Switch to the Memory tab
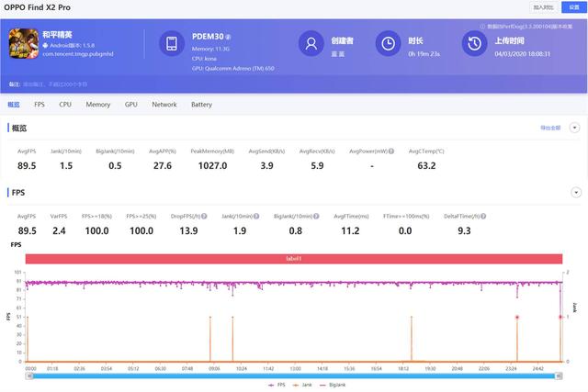Viewport: 588px width, 392px height. (98, 105)
